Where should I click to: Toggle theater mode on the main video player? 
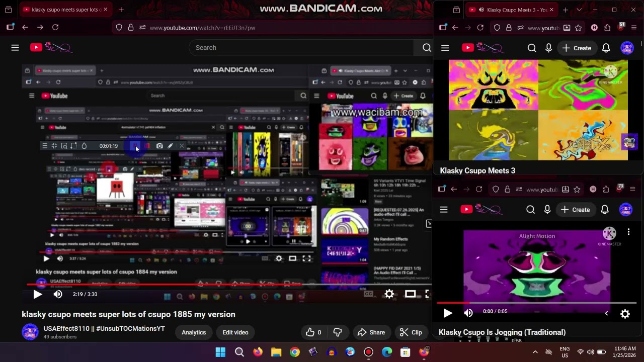[x=411, y=294]
